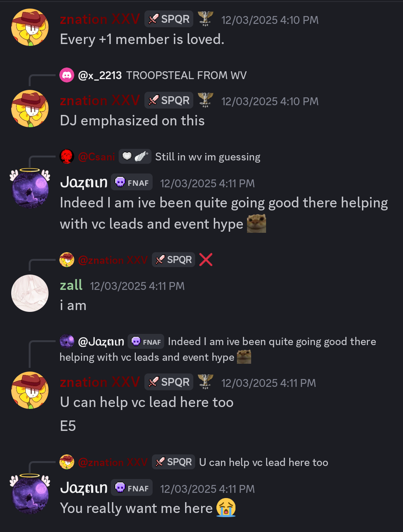
Task: Click the crying emoji after 'You really want me here'
Action: (226, 508)
